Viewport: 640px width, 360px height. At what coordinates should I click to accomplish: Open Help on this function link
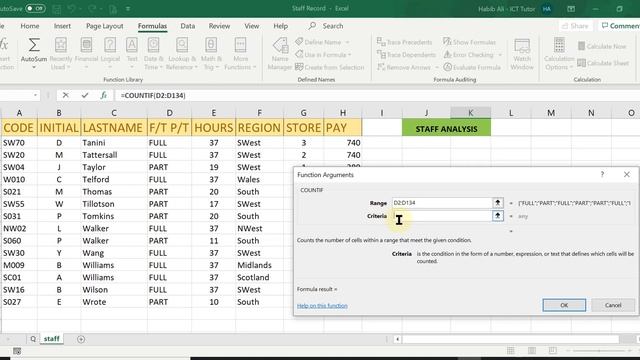click(322, 306)
